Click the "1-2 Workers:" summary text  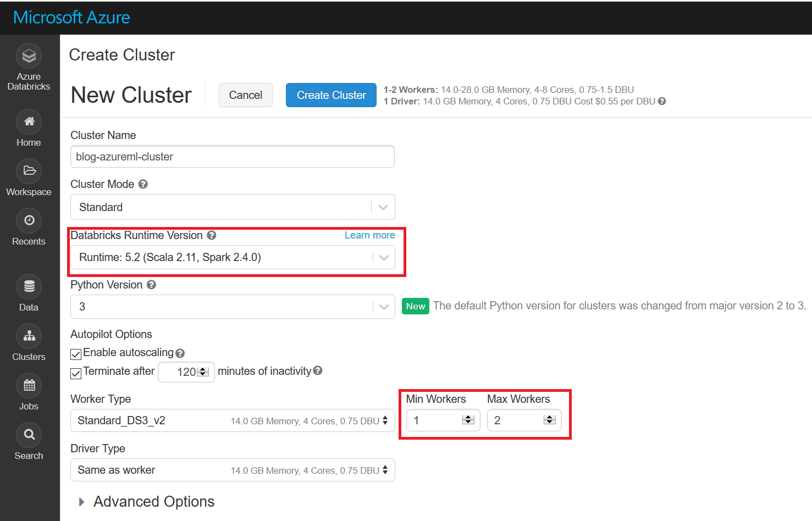(411, 90)
